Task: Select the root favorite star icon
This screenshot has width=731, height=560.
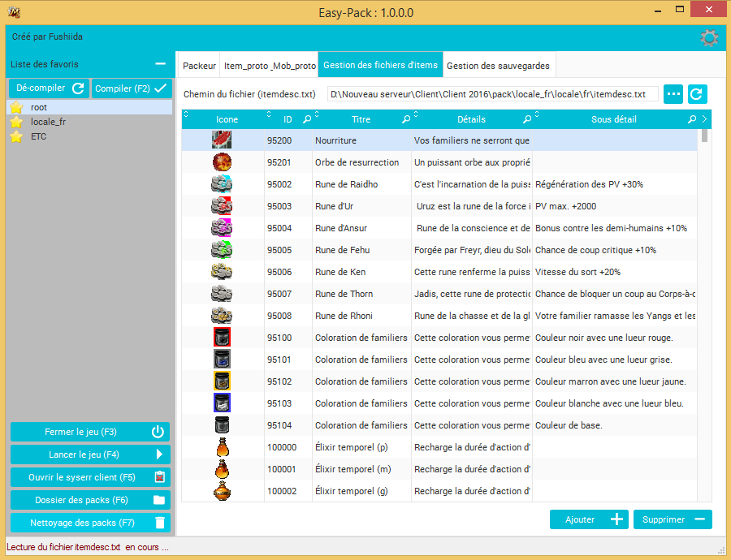Action: click(17, 108)
